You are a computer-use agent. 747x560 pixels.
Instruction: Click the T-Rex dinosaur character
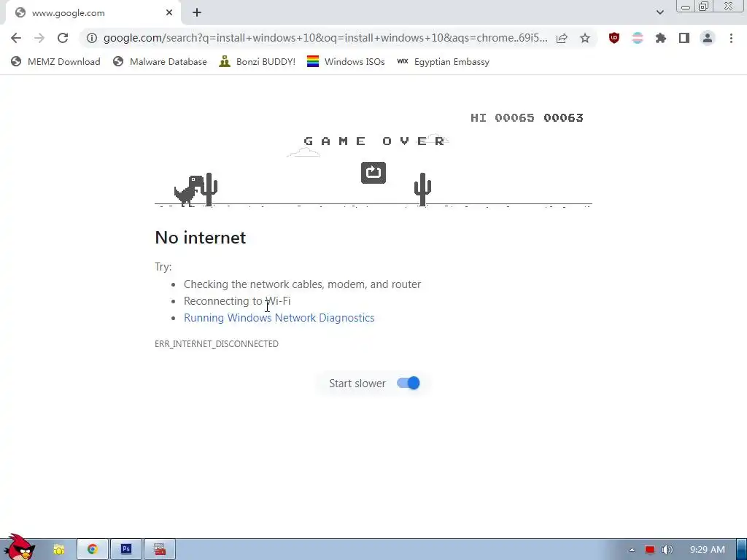tap(189, 190)
